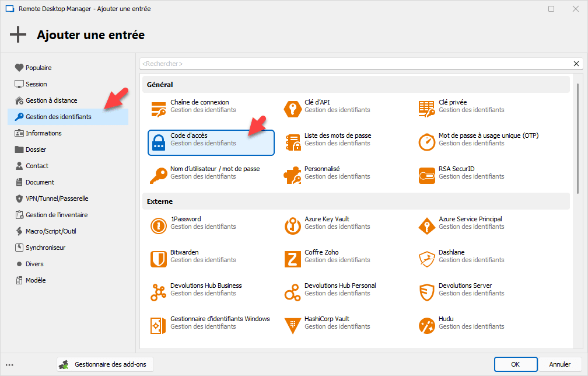Switch to the Populaire category
Viewport: 588px width, 376px height.
tap(38, 68)
